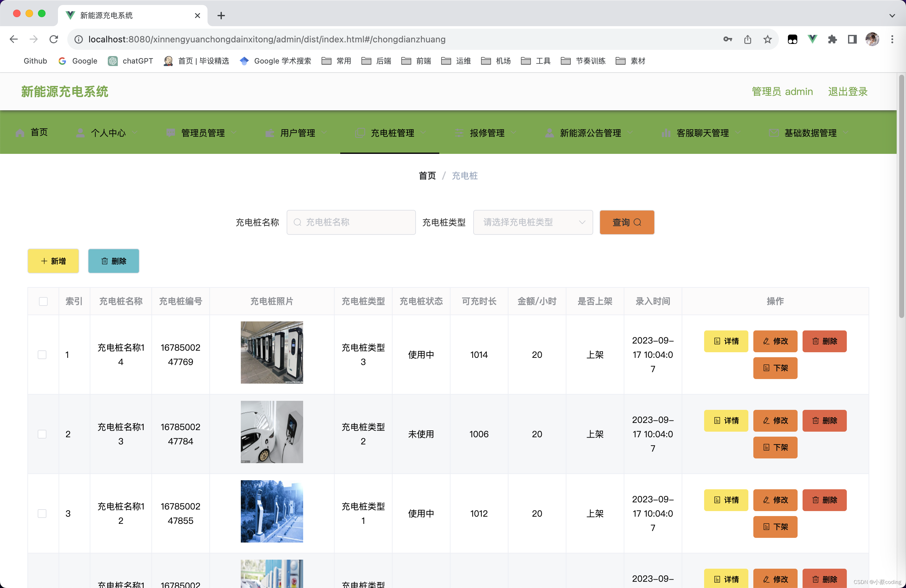906x588 pixels.
Task: Open the Chrome three-dot menu
Action: click(x=892, y=39)
